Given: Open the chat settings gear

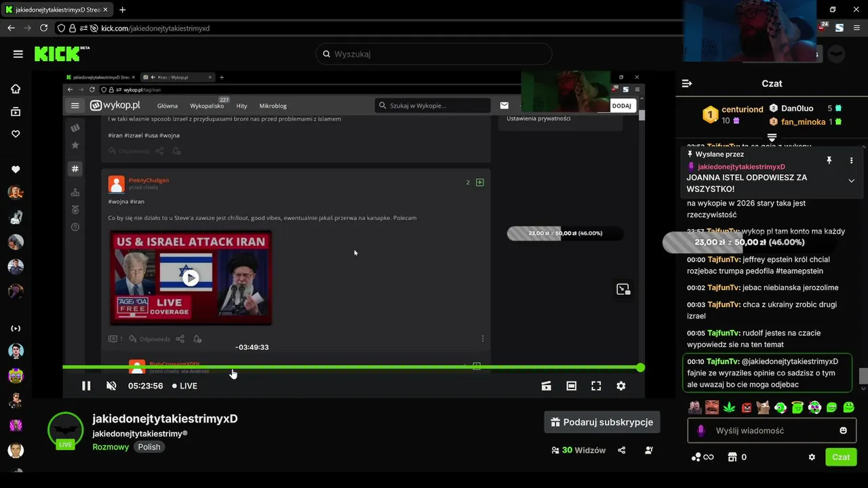Looking at the screenshot, I should tap(812, 457).
